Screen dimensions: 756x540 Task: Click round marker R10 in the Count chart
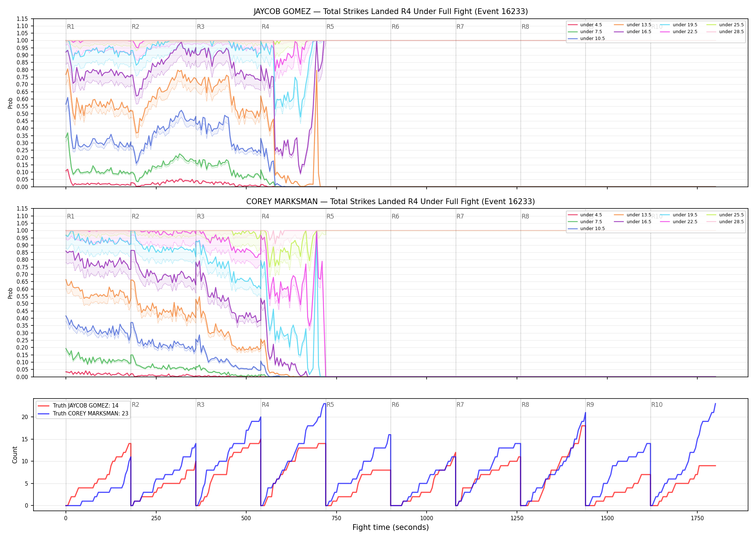tap(657, 405)
